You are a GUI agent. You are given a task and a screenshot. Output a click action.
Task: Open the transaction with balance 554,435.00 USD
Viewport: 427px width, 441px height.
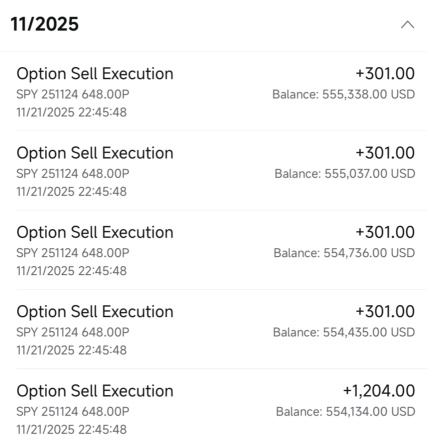pyautogui.click(x=215, y=330)
